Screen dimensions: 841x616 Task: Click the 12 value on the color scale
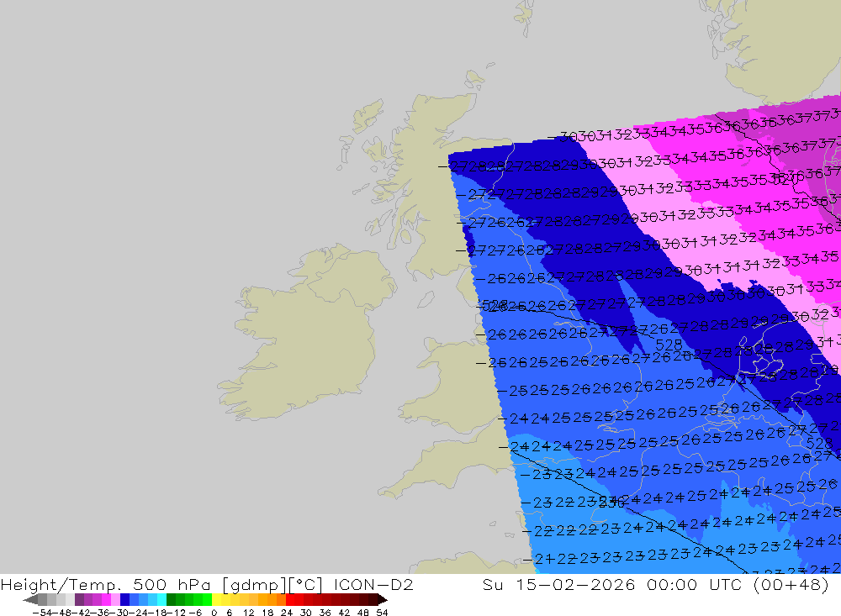click(x=248, y=613)
